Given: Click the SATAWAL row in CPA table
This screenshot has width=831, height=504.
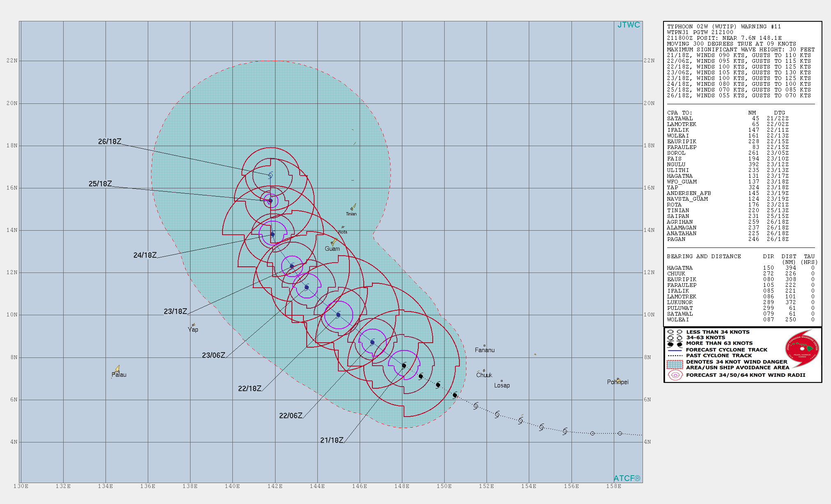Looking at the screenshot, I should pyautogui.click(x=728, y=119).
